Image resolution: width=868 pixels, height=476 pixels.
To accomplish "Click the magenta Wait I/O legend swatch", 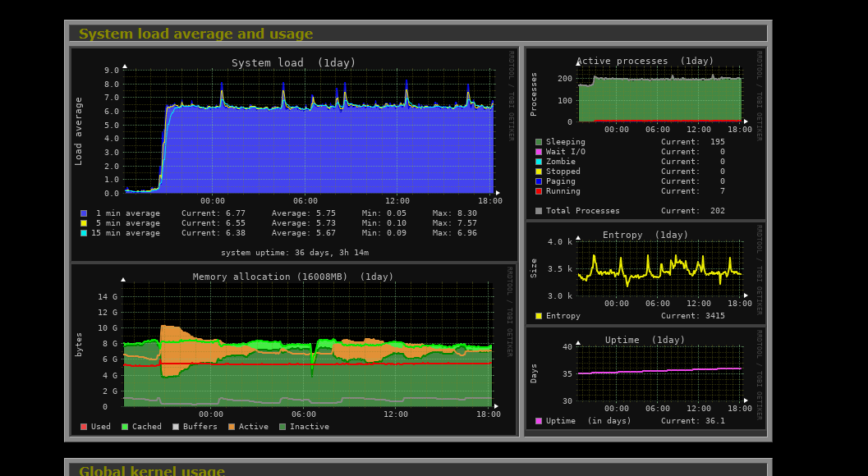I will (539, 152).
